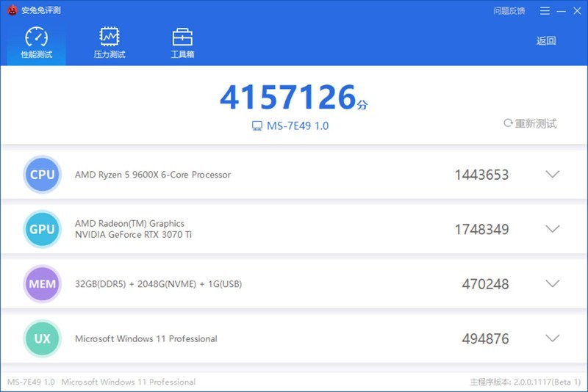588x392 pixels.
Task: Click NVIDIA GeForce RTX 3070 Ti text
Action: click(133, 235)
